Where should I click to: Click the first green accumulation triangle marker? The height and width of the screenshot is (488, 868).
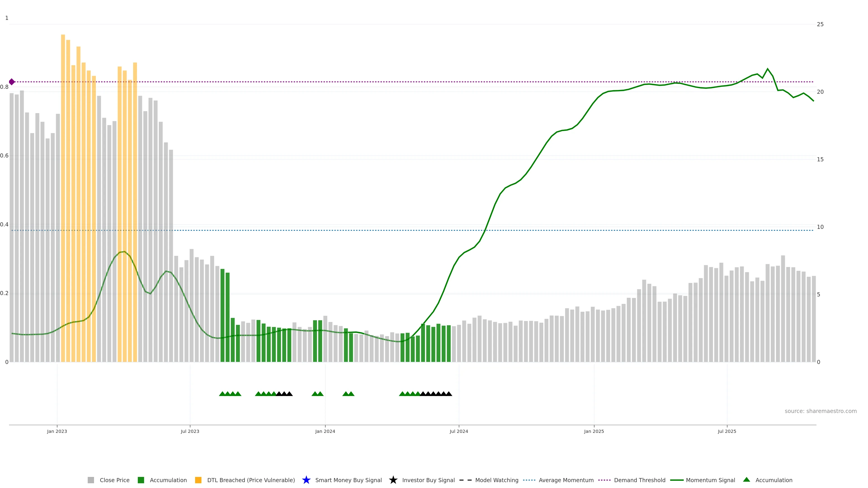(222, 394)
